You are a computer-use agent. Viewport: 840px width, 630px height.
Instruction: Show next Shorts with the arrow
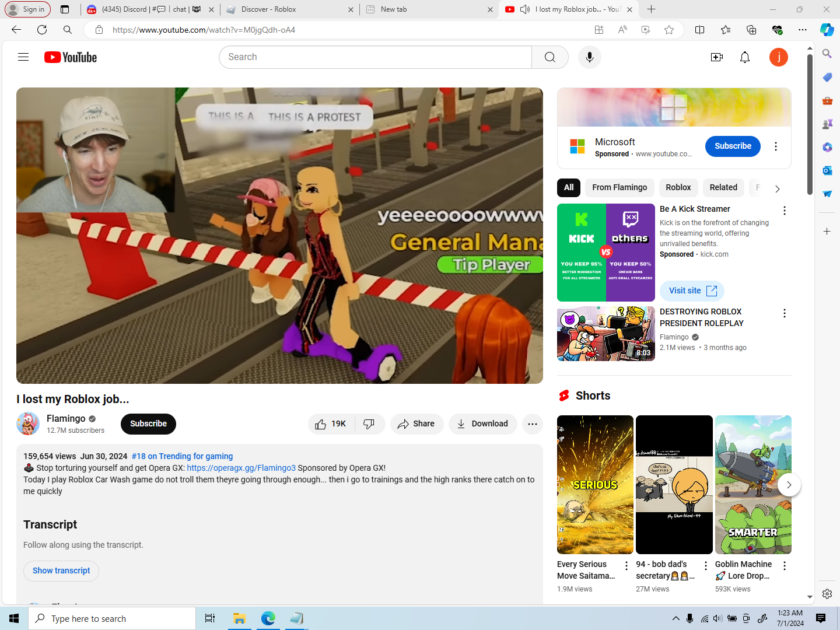pyautogui.click(x=789, y=485)
